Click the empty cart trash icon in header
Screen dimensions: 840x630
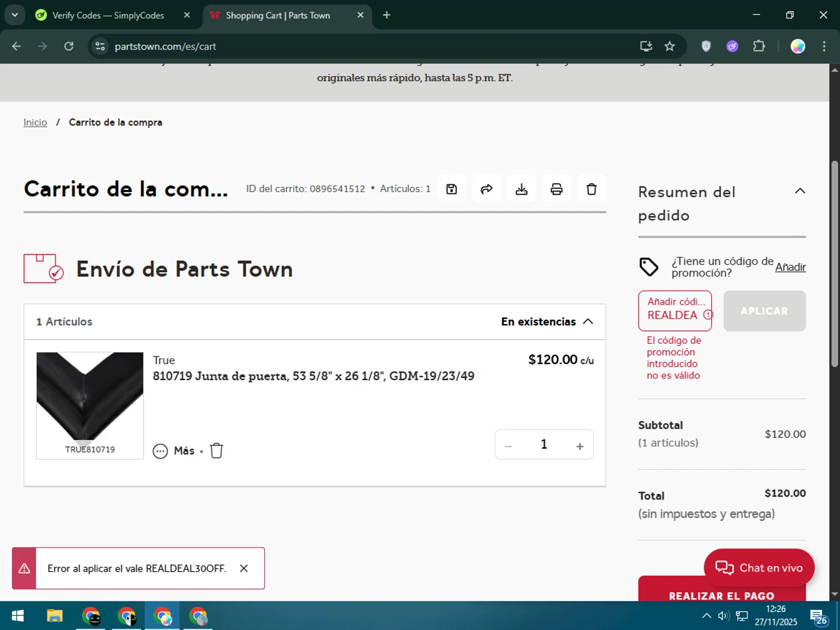pyautogui.click(x=591, y=189)
